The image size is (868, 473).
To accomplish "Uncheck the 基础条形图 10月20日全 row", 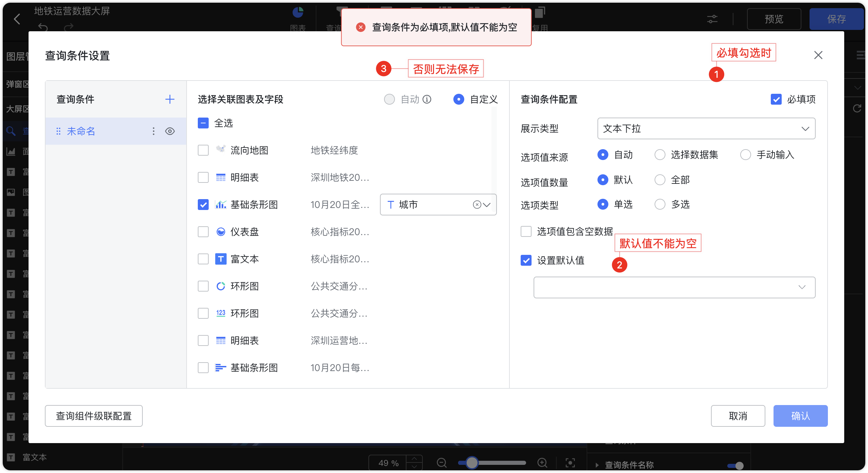I will pyautogui.click(x=203, y=205).
